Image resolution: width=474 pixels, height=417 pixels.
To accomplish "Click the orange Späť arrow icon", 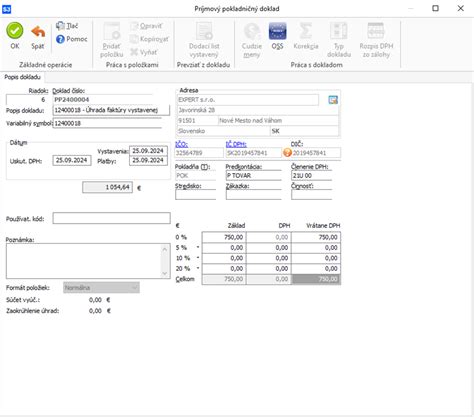I will pyautogui.click(x=38, y=32).
